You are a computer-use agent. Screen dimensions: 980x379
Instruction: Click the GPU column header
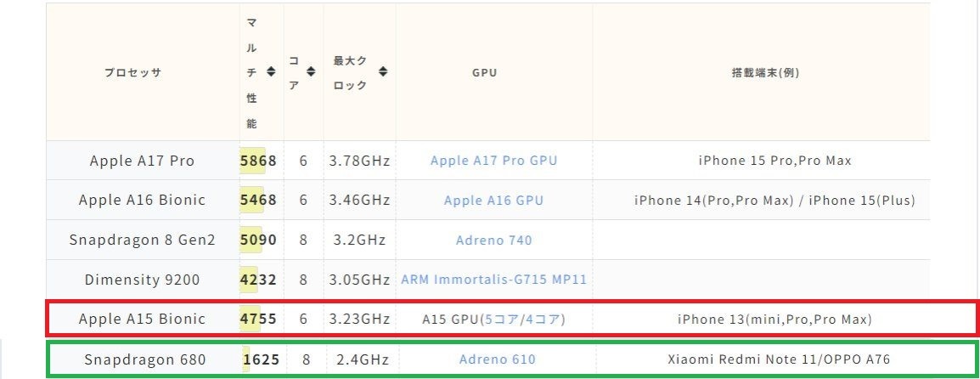(x=484, y=72)
